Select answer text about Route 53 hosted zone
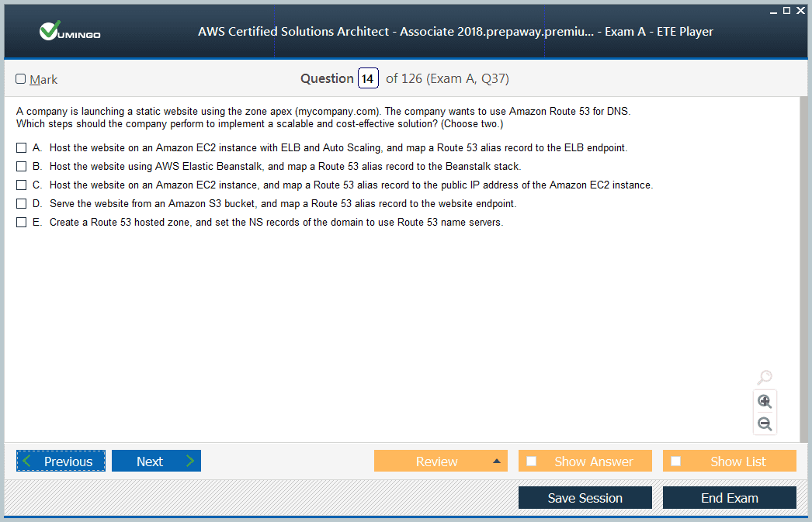Image resolution: width=812 pixels, height=522 pixels. [276, 223]
